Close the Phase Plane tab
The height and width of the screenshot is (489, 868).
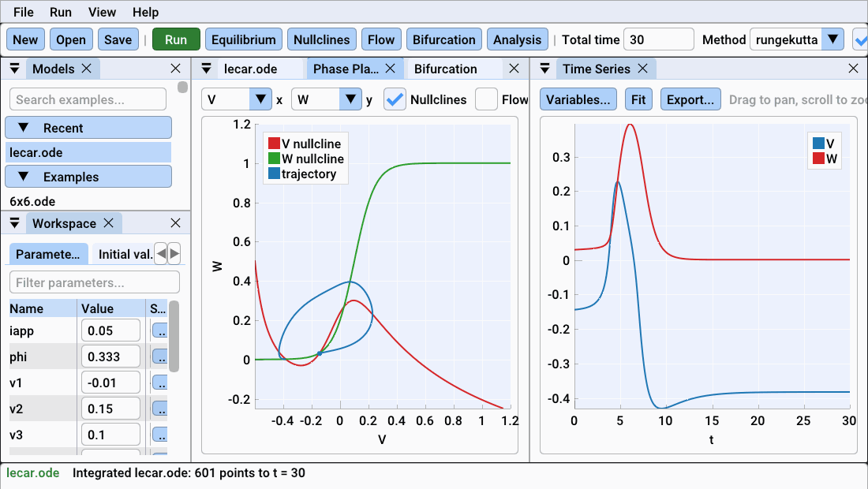tap(391, 69)
